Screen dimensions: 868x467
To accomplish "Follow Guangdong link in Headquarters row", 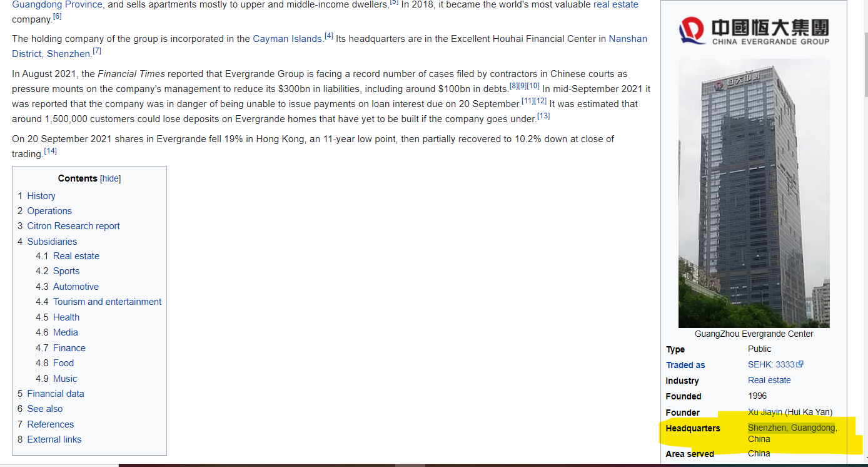I will pos(813,428).
